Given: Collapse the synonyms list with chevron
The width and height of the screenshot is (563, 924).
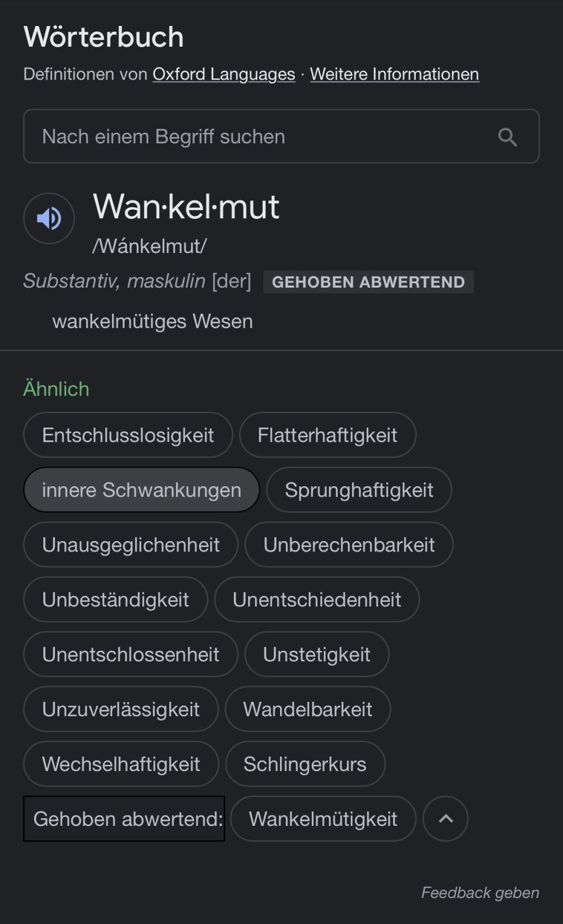Looking at the screenshot, I should pos(445,819).
